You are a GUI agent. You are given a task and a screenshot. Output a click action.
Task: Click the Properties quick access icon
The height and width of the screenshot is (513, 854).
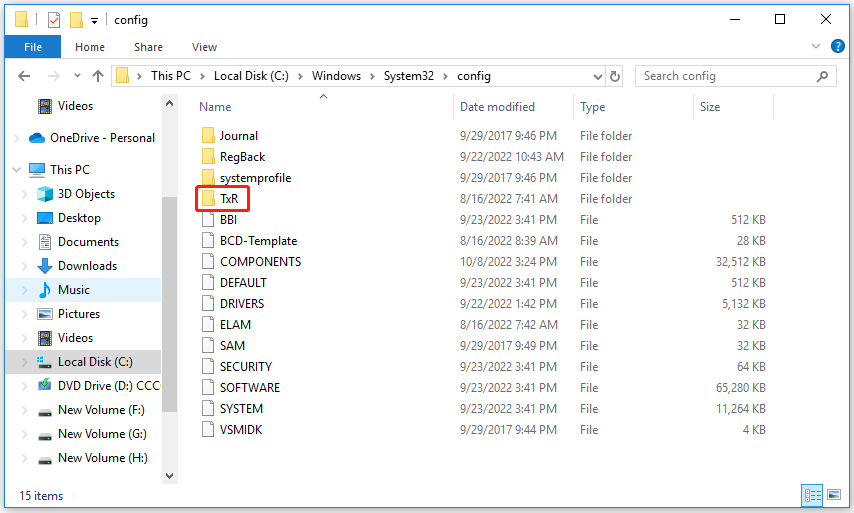pyautogui.click(x=54, y=20)
